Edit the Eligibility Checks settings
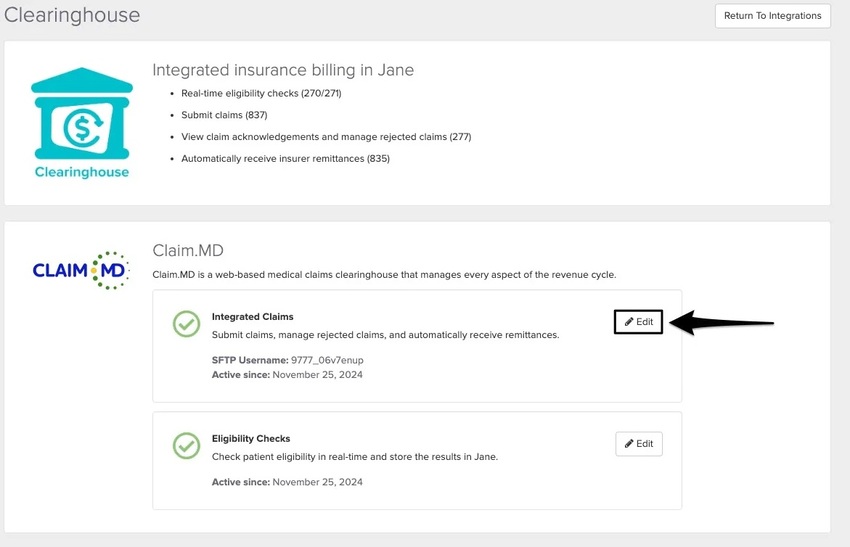The width and height of the screenshot is (850, 547). 639,444
